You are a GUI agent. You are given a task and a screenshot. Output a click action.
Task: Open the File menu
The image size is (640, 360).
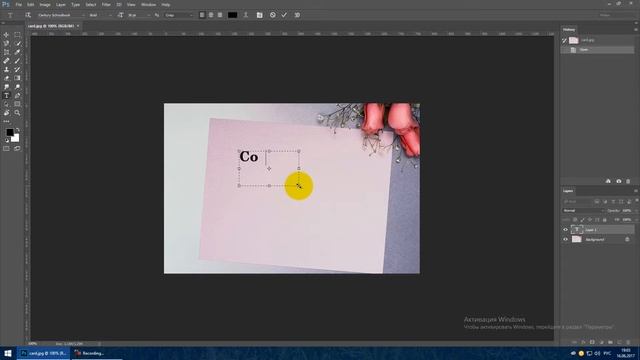coord(18,4)
